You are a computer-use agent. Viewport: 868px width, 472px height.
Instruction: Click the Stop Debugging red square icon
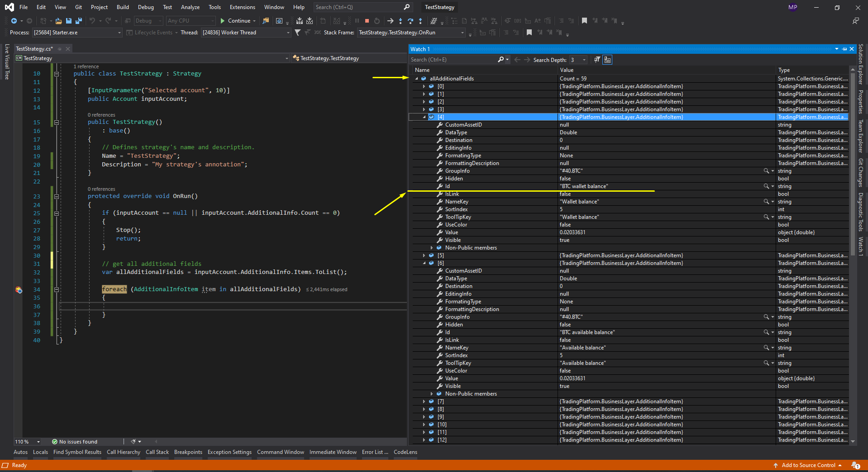point(367,21)
